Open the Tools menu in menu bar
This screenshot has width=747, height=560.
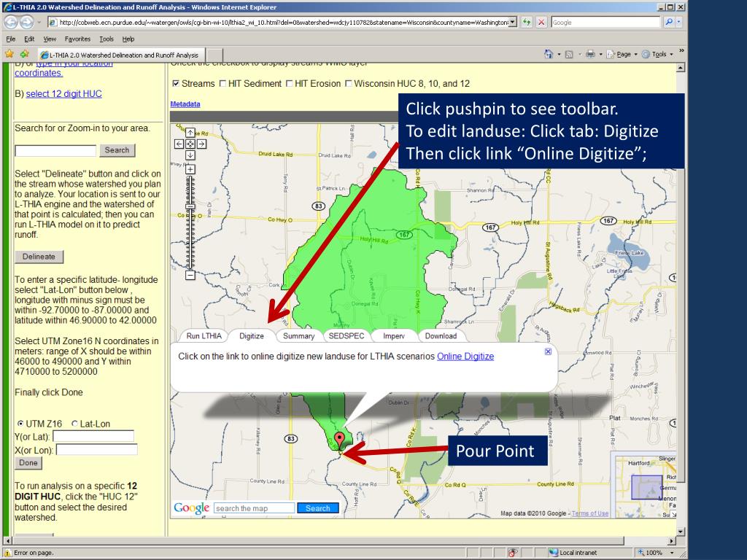pos(107,39)
